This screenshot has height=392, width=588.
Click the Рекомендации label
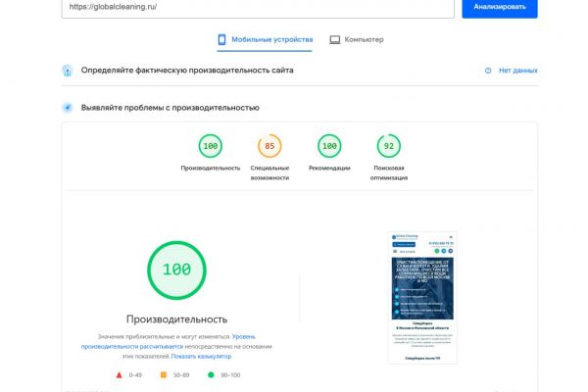(x=329, y=168)
